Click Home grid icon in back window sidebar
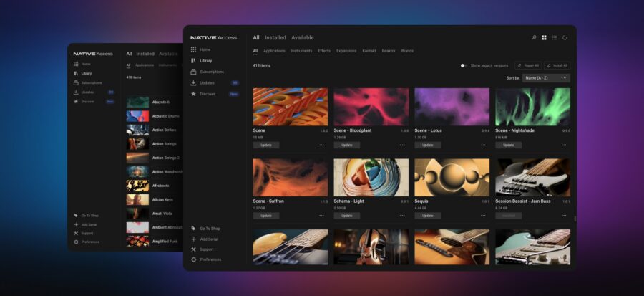Viewport: 644px width, 296px height. [76, 64]
